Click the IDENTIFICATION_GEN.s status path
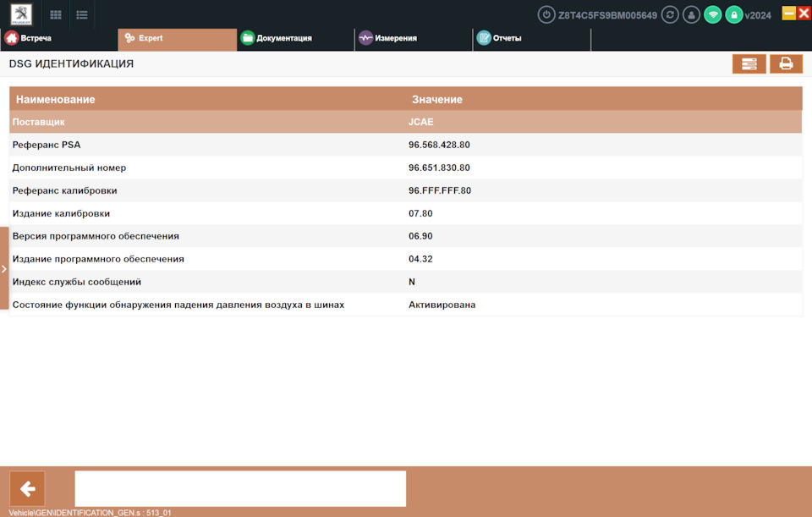The width and height of the screenshot is (812, 517). tap(91, 512)
